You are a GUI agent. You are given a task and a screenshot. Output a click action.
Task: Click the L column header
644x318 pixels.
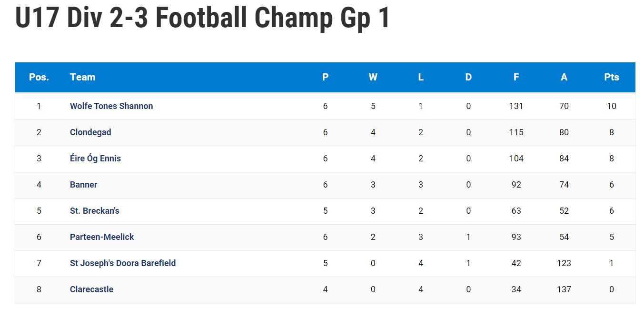click(421, 77)
